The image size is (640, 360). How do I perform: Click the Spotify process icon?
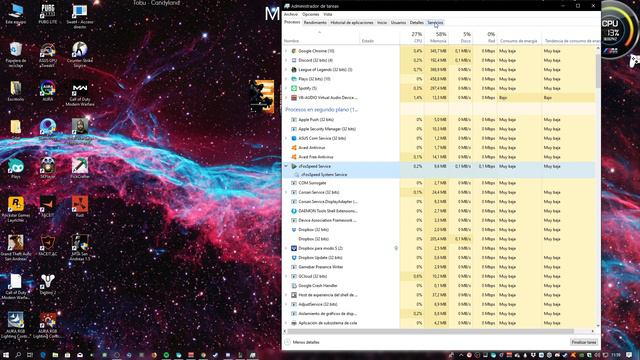[x=293, y=88]
